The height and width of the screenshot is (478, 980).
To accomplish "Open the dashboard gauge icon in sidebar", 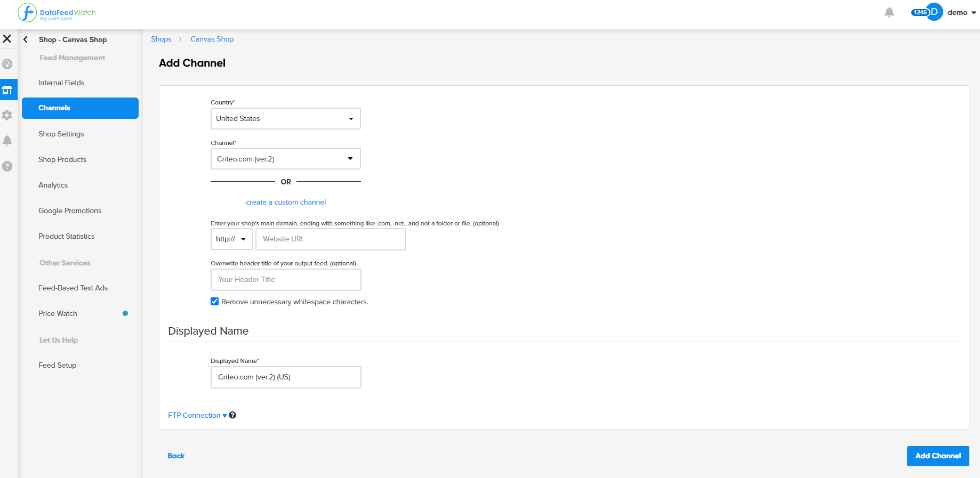I will (7, 64).
